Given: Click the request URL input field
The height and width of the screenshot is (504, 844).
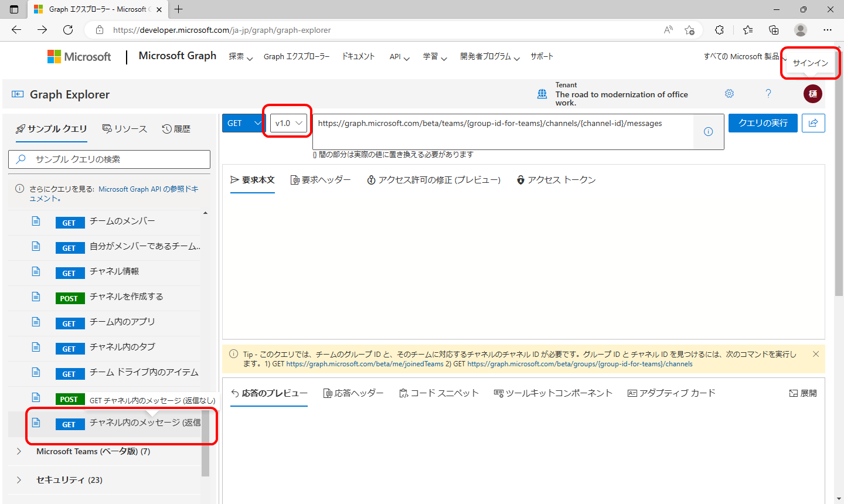Looking at the screenshot, I should point(503,131).
